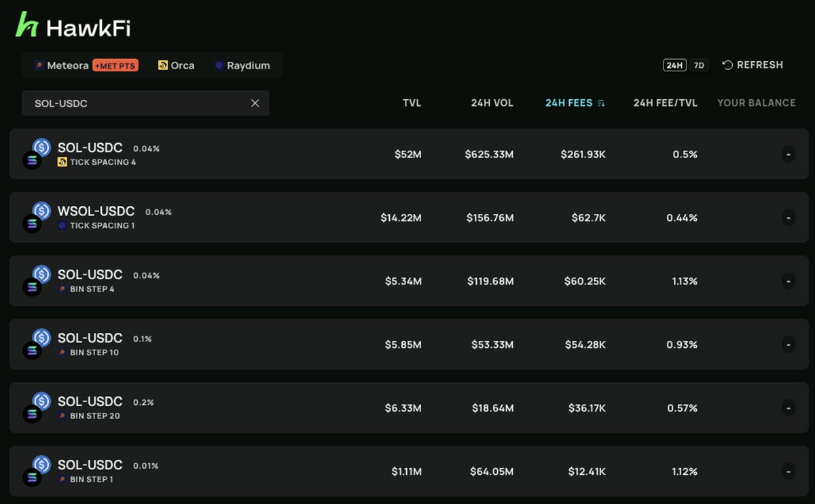Click the $625.33M volume value
Image resolution: width=815 pixels, height=504 pixels.
pos(489,154)
